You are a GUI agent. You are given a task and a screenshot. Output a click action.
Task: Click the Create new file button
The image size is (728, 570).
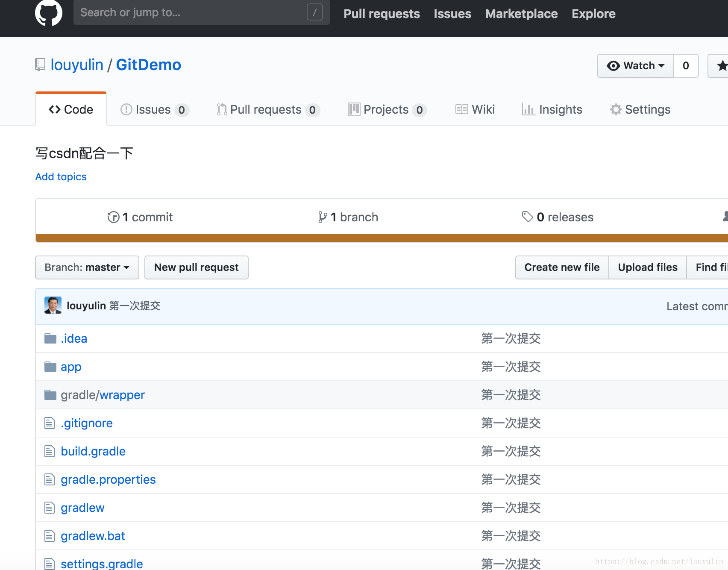(562, 267)
